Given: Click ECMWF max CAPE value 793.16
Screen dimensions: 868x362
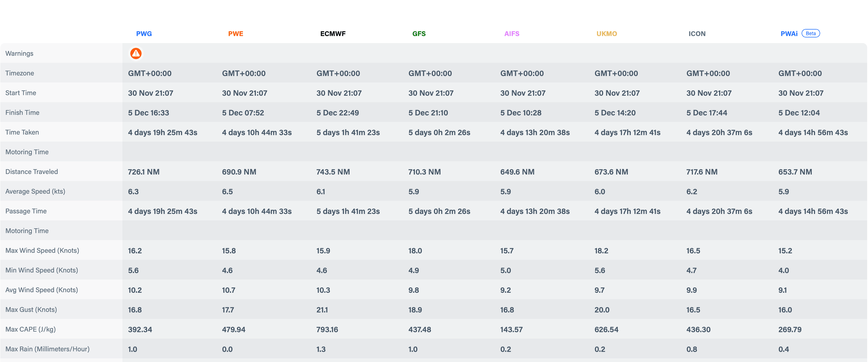Looking at the screenshot, I should tap(327, 330).
